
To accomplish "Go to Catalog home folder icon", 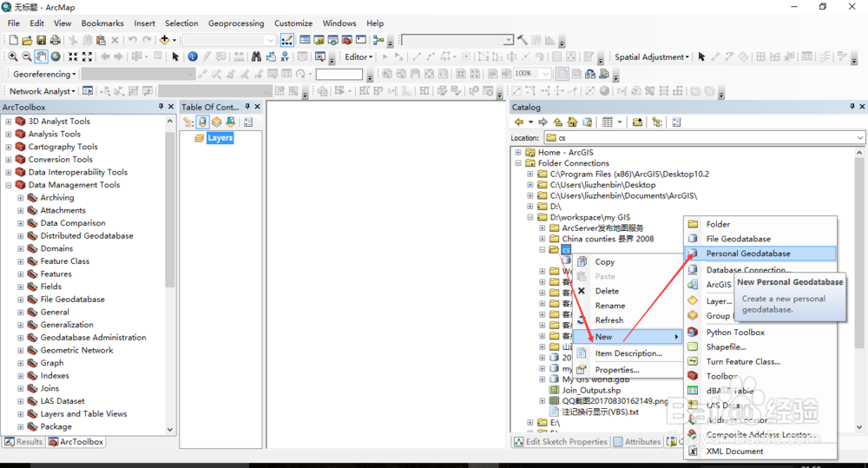I will [x=572, y=122].
